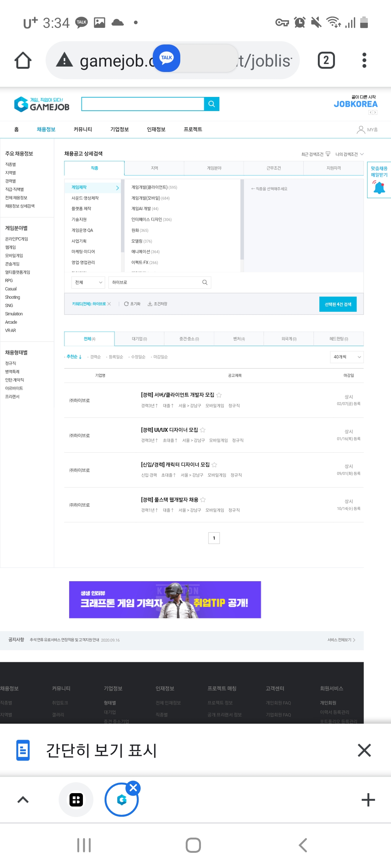Switch to the 지역 search tab
391x868 pixels.
[x=154, y=168]
